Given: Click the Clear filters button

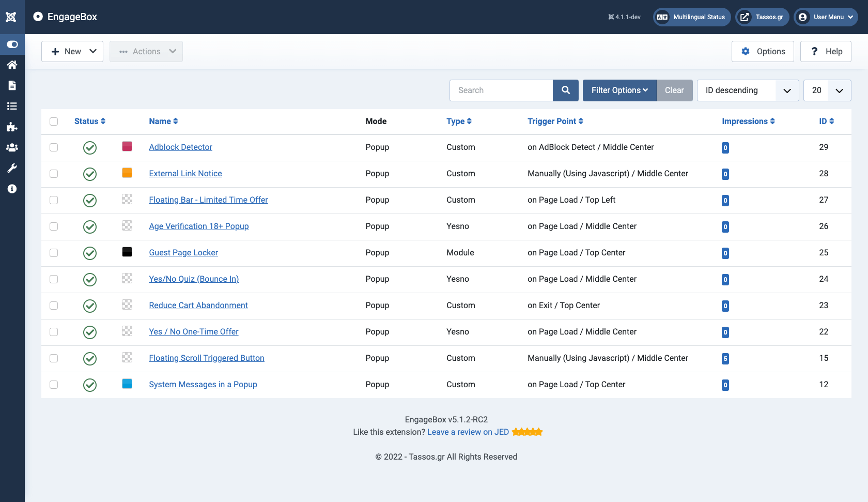Looking at the screenshot, I should 674,90.
